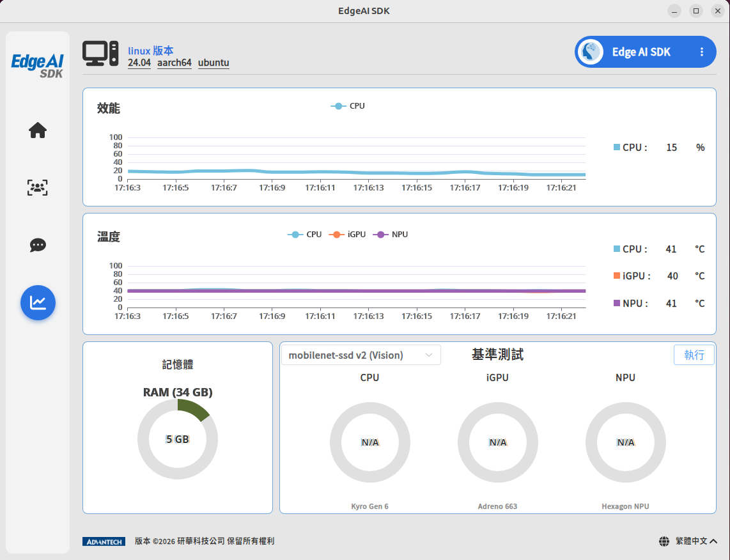
Task: Close the EdgeAI SDK window
Action: pyautogui.click(x=718, y=11)
